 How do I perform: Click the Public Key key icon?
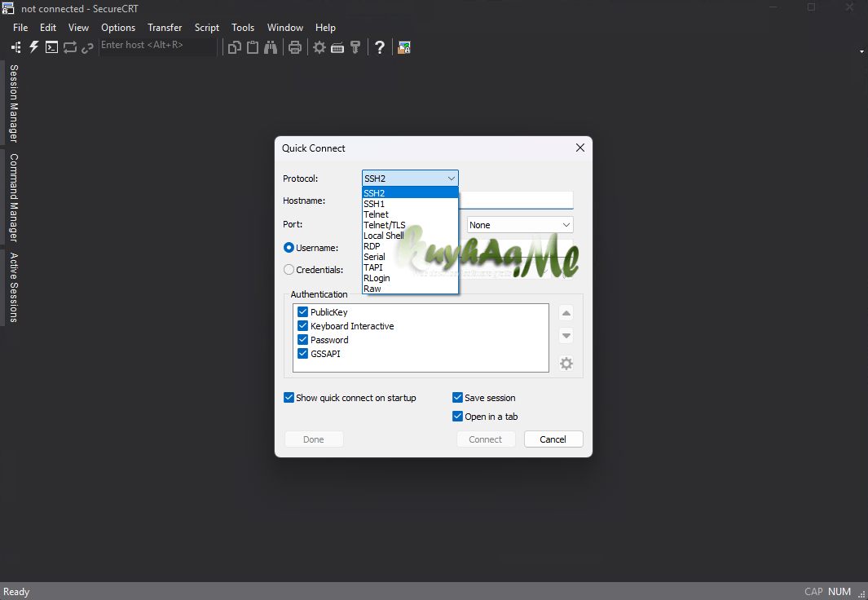tap(355, 47)
